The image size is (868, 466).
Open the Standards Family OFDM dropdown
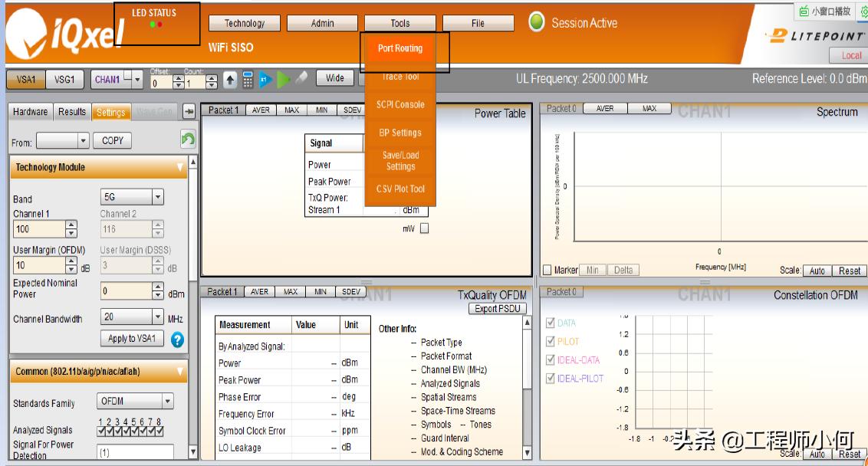[x=168, y=401]
